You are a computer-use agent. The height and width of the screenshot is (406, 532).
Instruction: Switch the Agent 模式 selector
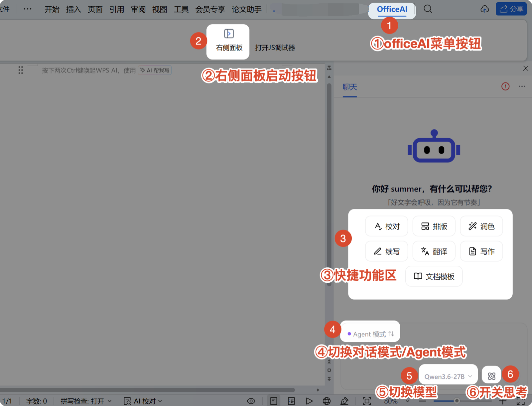click(x=371, y=334)
